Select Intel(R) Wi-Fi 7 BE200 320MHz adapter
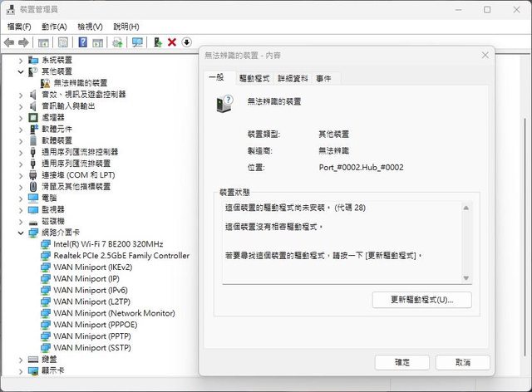This screenshot has width=532, height=392. pos(108,244)
